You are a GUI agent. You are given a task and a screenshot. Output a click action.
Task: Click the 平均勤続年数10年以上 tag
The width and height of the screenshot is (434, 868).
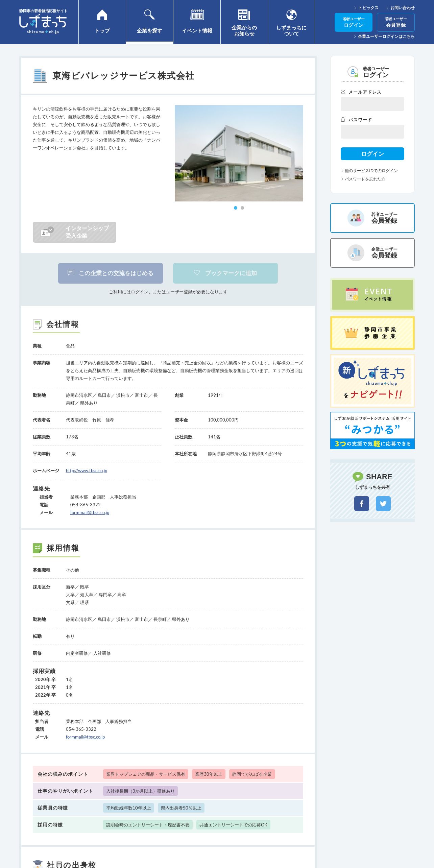[x=128, y=808]
